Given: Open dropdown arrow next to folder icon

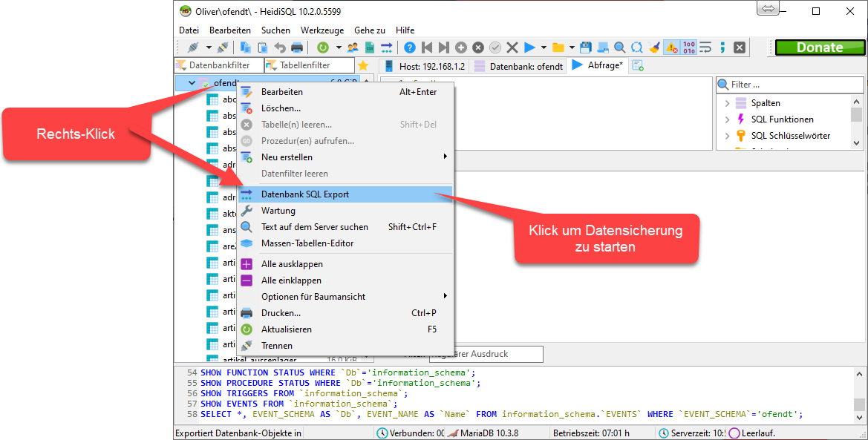Looking at the screenshot, I should pos(572,47).
